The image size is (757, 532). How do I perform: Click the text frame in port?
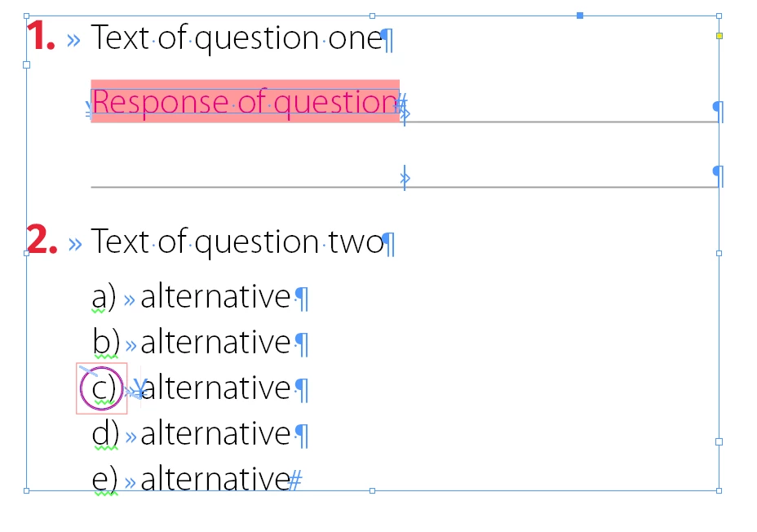tap(27, 64)
